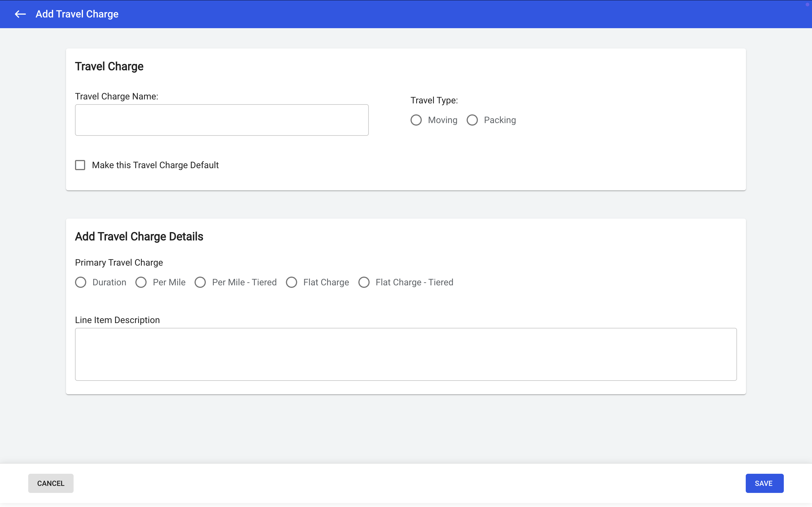
Task: Select the Packing travel type
Action: (472, 120)
